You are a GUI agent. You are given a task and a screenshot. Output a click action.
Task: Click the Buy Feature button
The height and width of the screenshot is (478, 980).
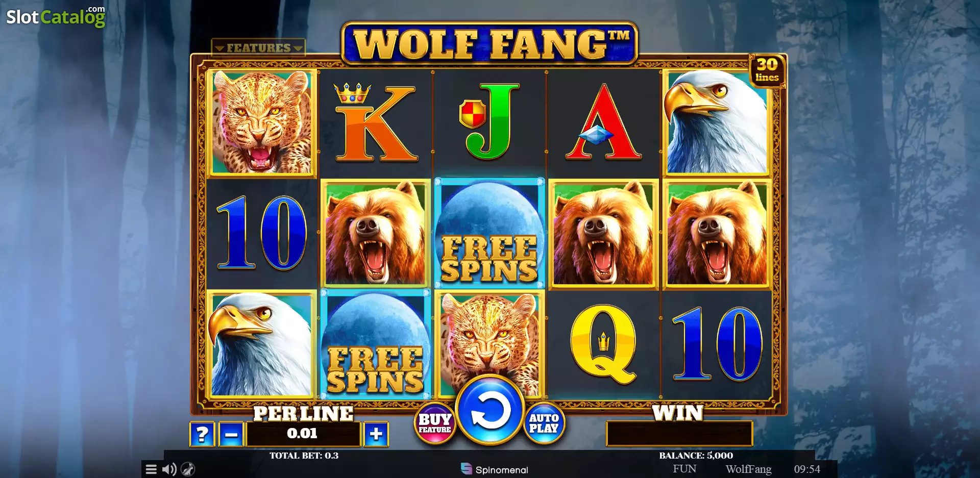(435, 423)
